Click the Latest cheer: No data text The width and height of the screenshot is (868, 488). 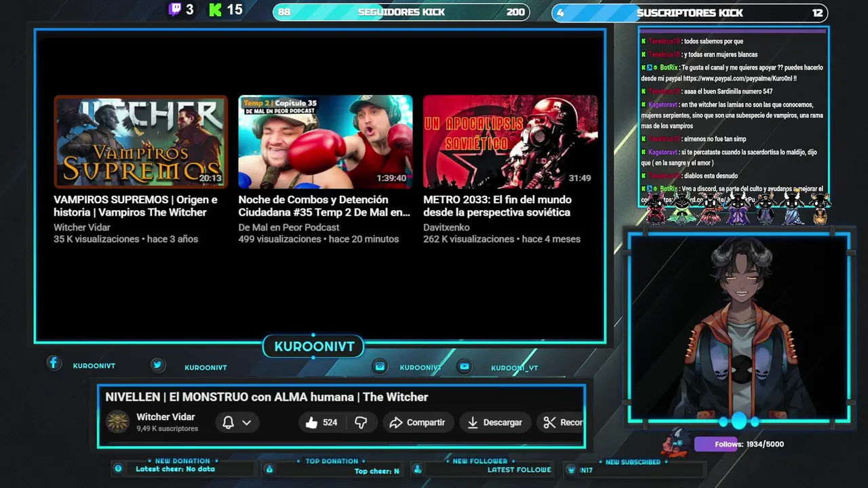coord(175,469)
